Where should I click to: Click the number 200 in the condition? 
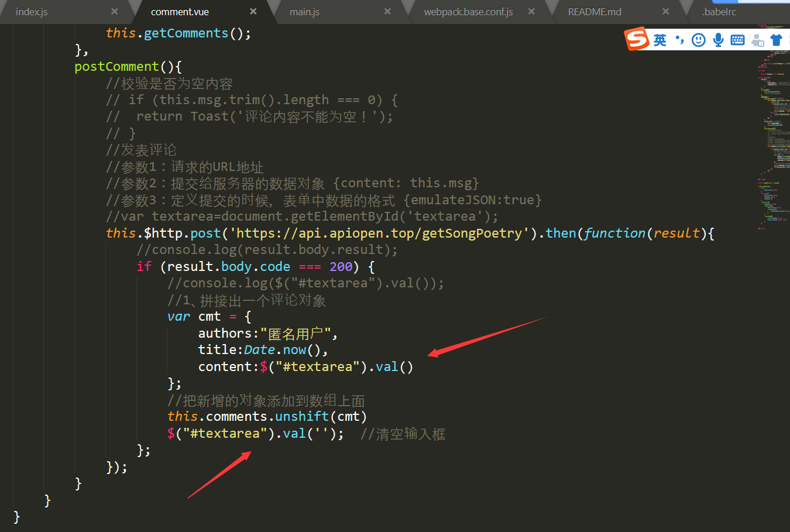pyautogui.click(x=341, y=267)
